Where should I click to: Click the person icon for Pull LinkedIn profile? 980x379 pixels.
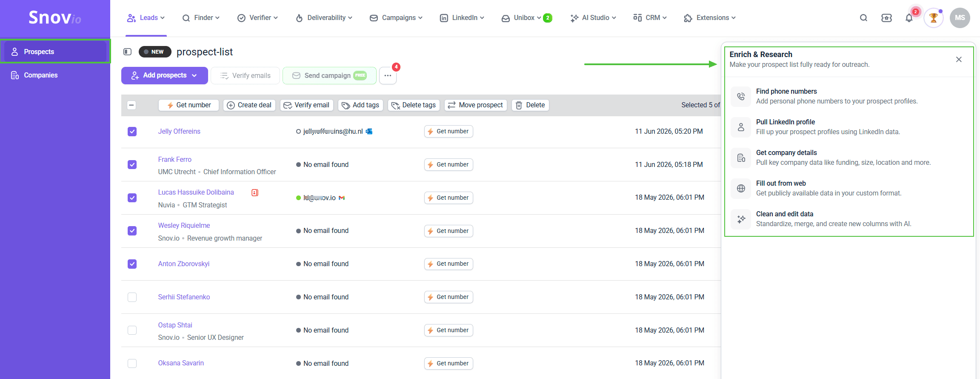[741, 127]
